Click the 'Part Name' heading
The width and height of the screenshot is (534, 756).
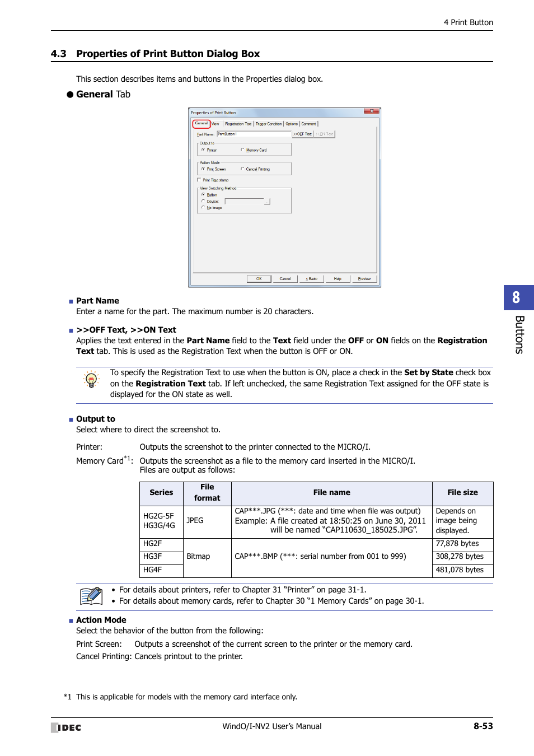point(97,301)
